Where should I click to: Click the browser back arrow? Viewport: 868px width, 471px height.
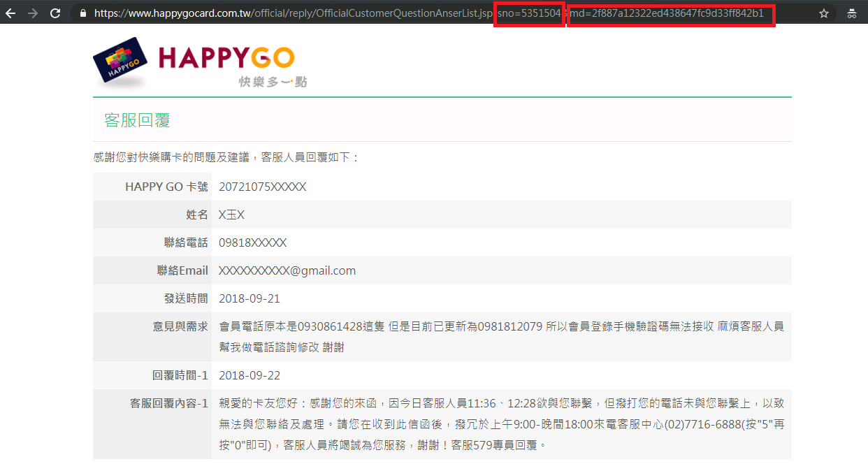(x=10, y=13)
